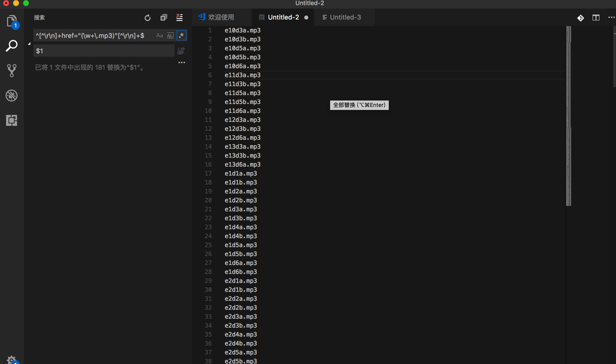This screenshot has height=364, width=616.
Task: Open the Manage gear in activity bar
Action: (x=11, y=360)
